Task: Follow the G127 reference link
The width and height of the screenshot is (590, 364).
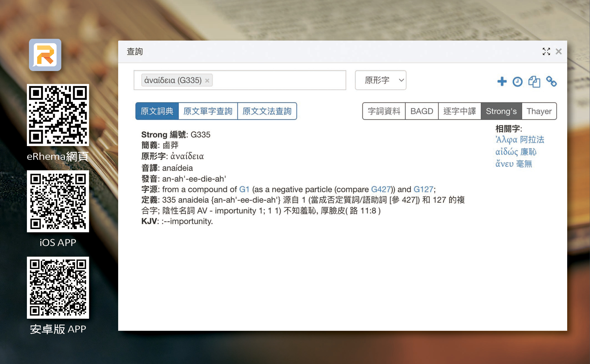Action: tap(423, 189)
